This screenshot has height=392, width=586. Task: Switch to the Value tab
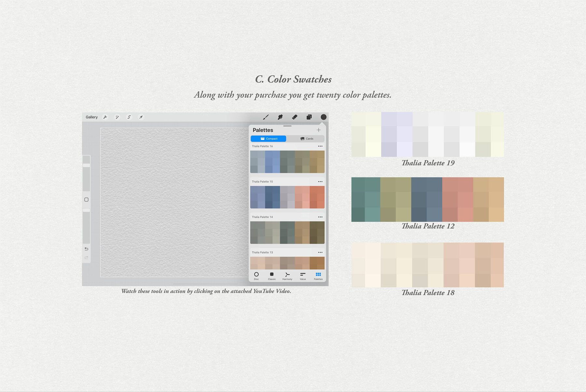302,276
